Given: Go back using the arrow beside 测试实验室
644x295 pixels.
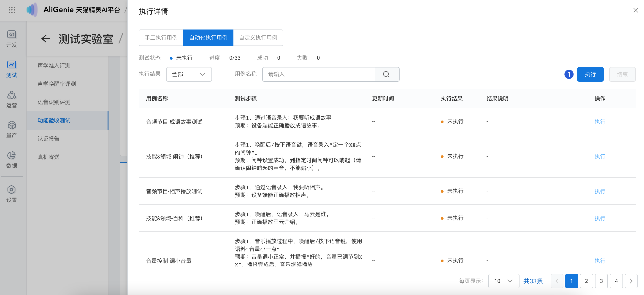Looking at the screenshot, I should [46, 39].
